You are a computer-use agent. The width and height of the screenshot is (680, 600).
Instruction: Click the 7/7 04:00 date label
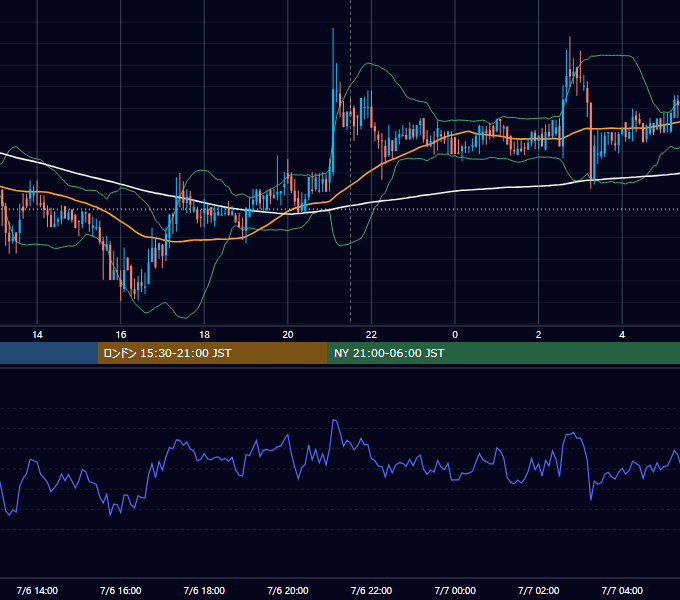click(x=622, y=590)
